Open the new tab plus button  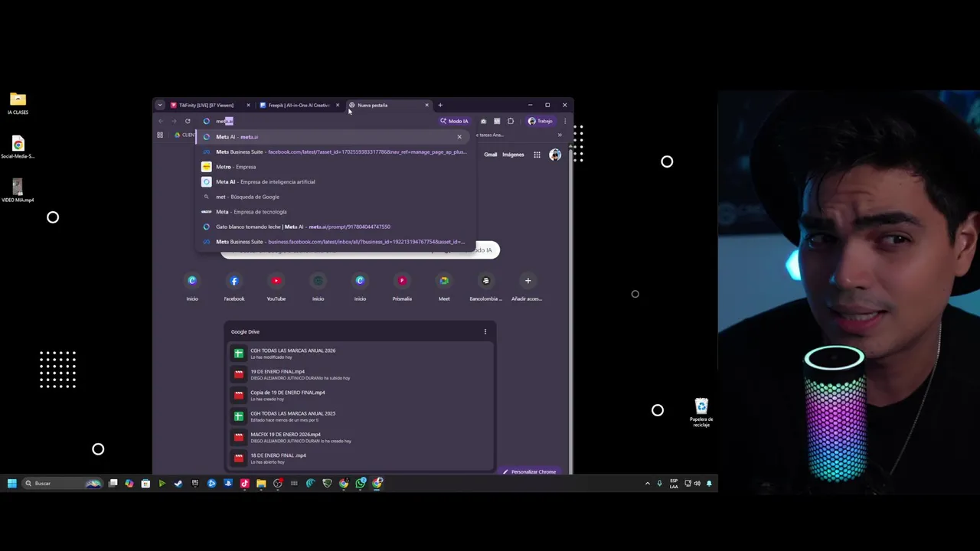click(x=440, y=105)
